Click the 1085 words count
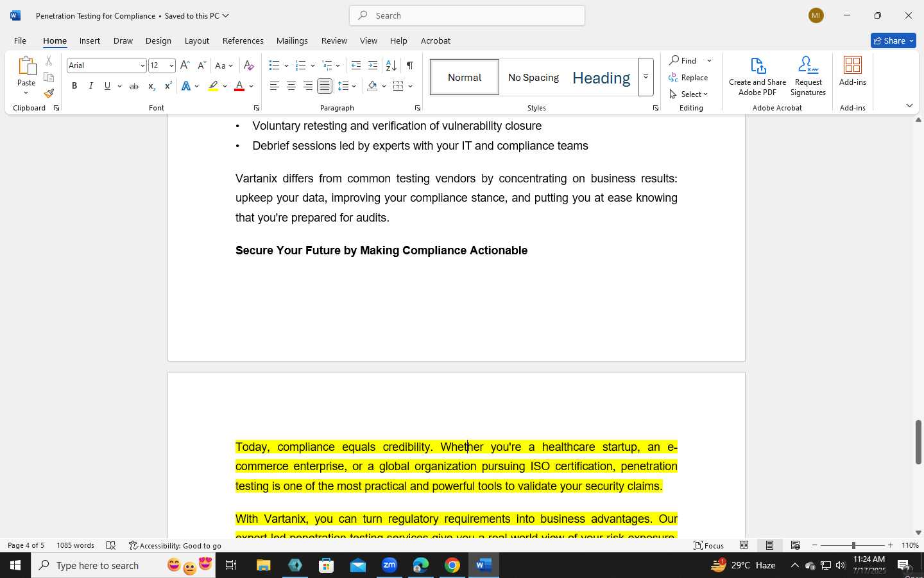 pos(75,545)
